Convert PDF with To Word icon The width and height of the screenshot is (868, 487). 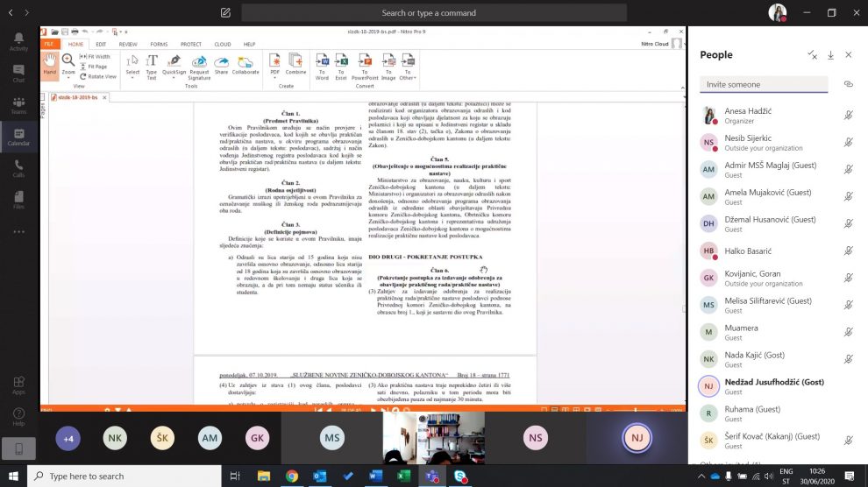coord(322,65)
